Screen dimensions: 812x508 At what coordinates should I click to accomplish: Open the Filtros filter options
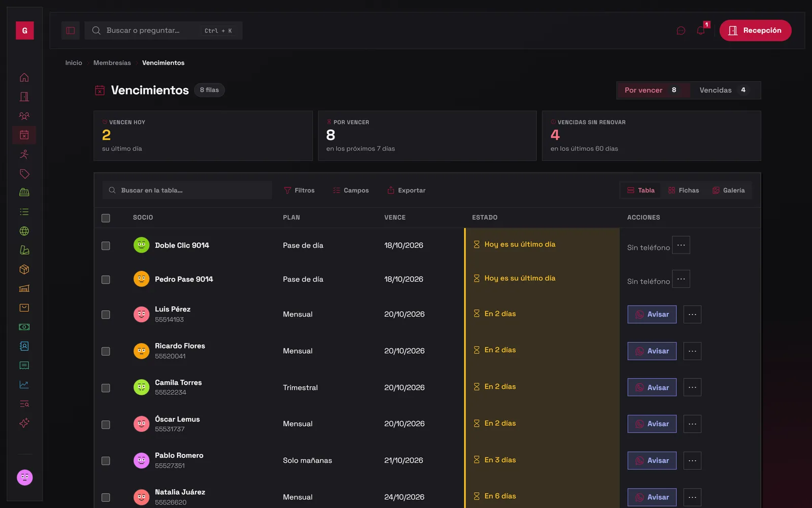[x=299, y=190]
